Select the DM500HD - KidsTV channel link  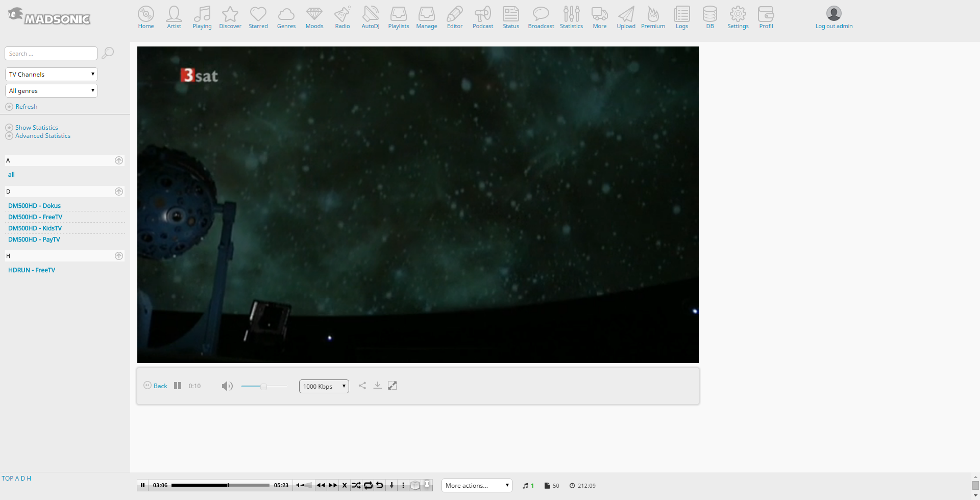35,228
